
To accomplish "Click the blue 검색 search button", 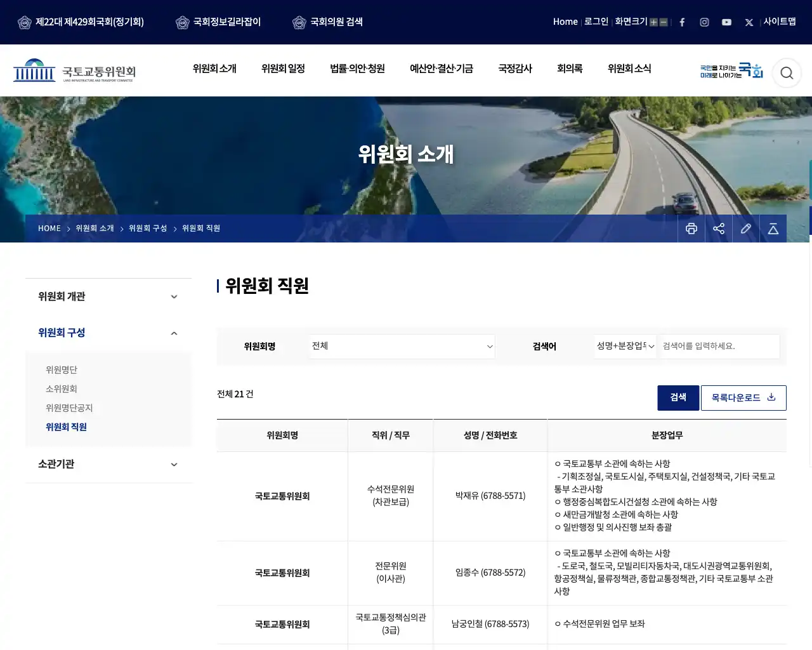I will 678,398.
